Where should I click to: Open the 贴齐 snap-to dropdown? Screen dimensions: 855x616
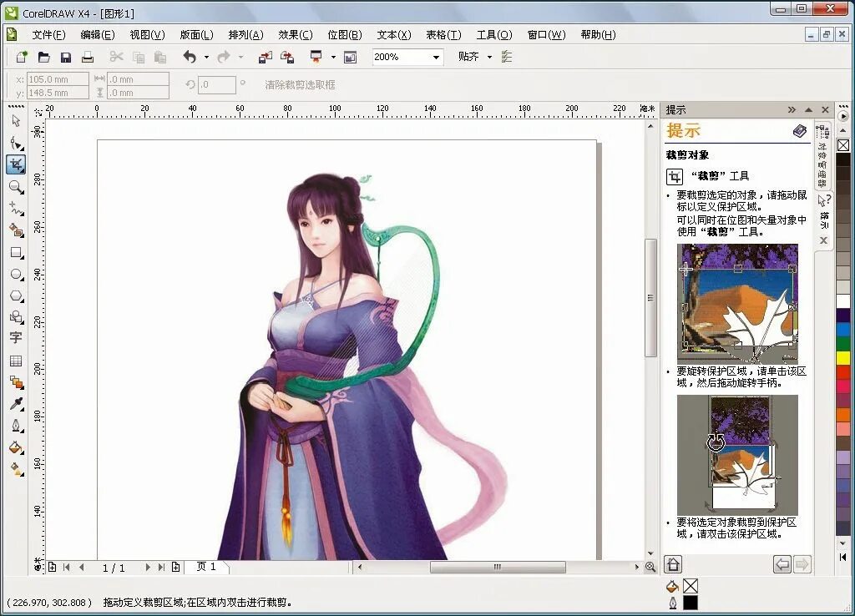pyautogui.click(x=489, y=57)
